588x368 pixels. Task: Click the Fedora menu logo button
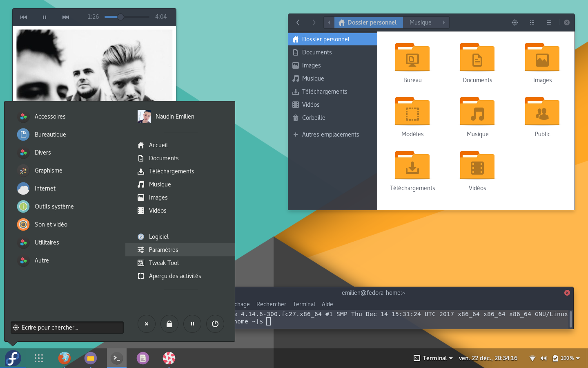click(13, 358)
